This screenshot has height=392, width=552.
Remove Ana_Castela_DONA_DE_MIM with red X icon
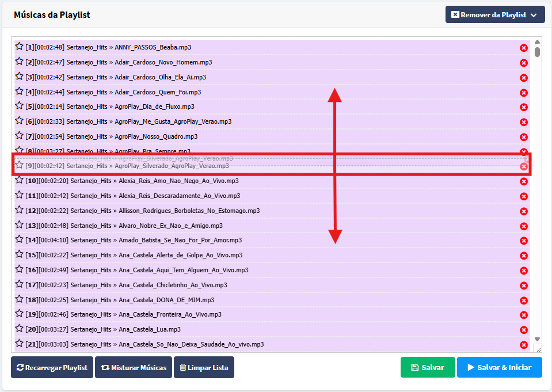(524, 300)
